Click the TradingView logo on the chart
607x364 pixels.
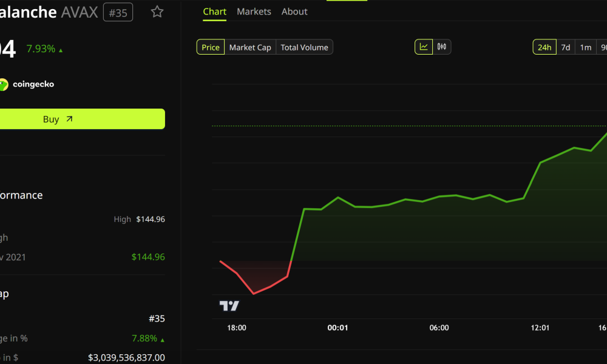(x=229, y=306)
